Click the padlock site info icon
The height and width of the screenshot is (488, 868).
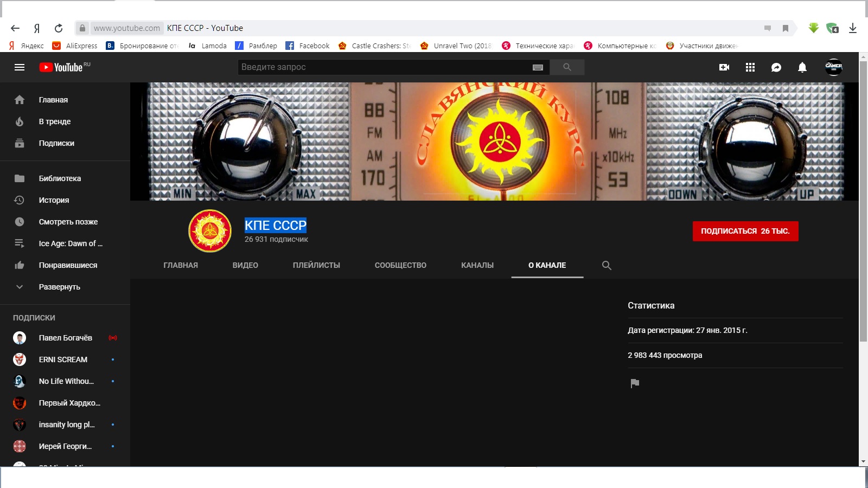[82, 28]
